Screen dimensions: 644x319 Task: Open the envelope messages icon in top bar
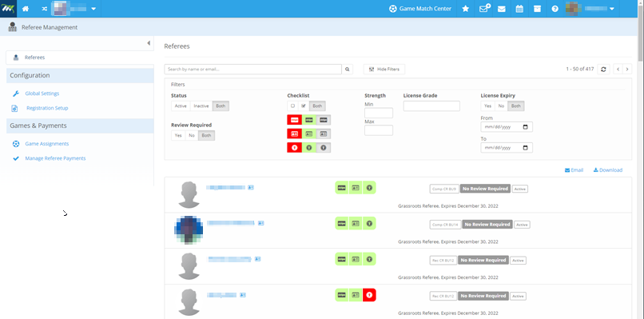pyautogui.click(x=502, y=9)
